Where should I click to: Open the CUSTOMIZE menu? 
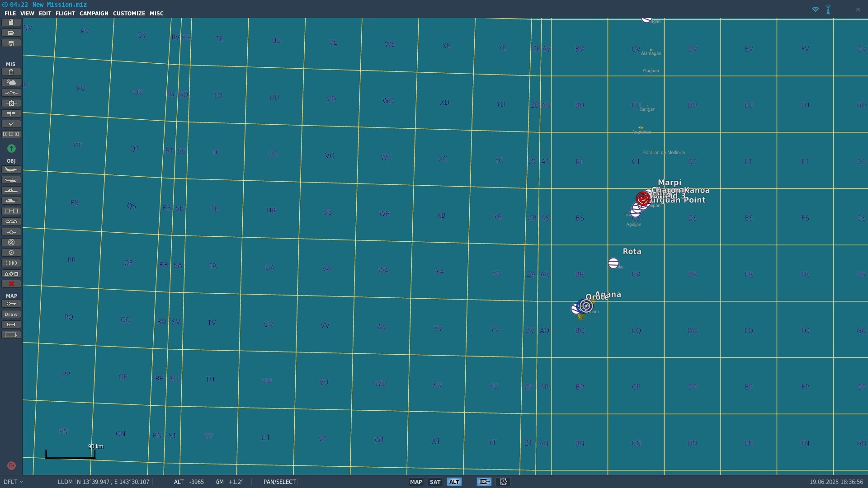pos(129,14)
